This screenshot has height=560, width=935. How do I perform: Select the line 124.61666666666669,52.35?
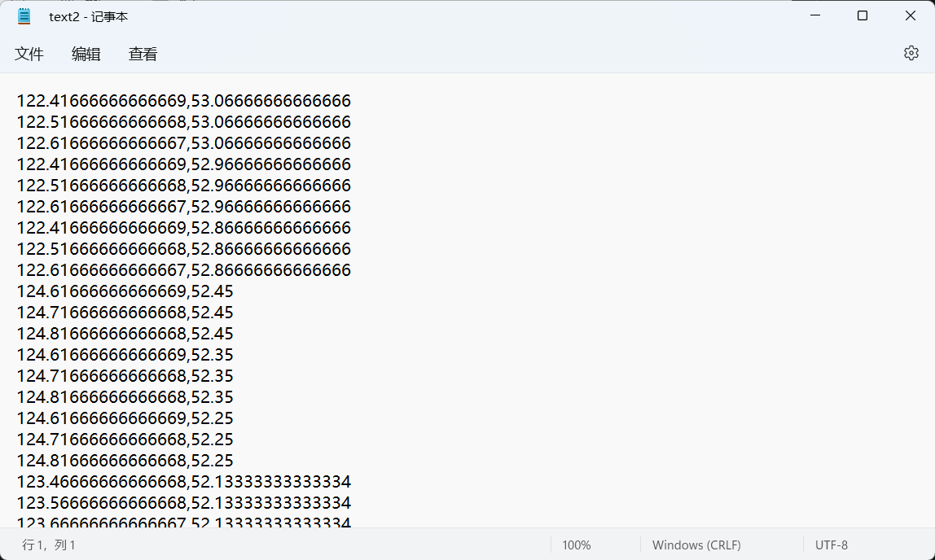(125, 354)
